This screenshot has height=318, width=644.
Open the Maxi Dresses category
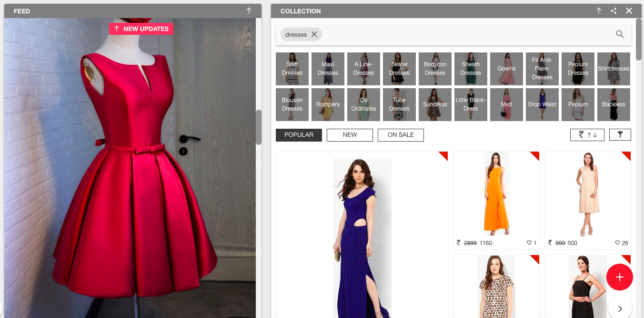(328, 69)
